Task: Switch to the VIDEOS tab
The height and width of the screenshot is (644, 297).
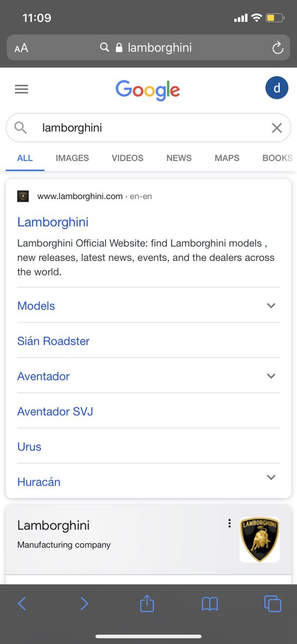Action: tap(128, 158)
